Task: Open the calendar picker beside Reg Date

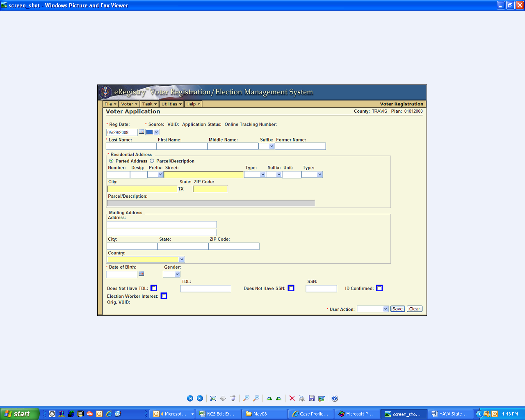Action: point(142,132)
